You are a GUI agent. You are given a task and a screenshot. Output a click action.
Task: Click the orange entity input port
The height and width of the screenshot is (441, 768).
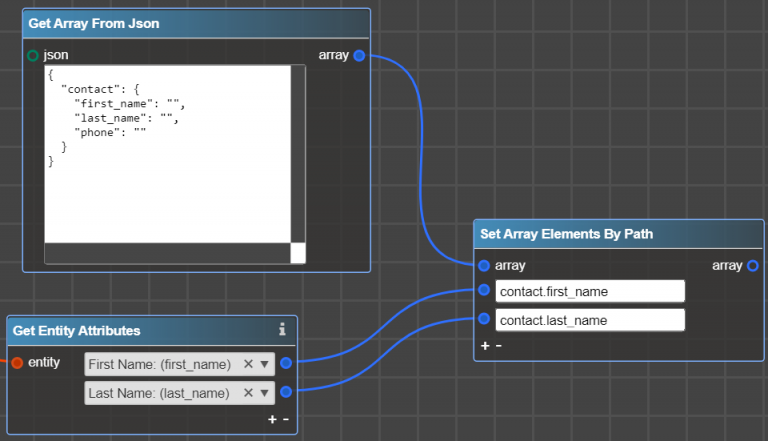coord(17,363)
